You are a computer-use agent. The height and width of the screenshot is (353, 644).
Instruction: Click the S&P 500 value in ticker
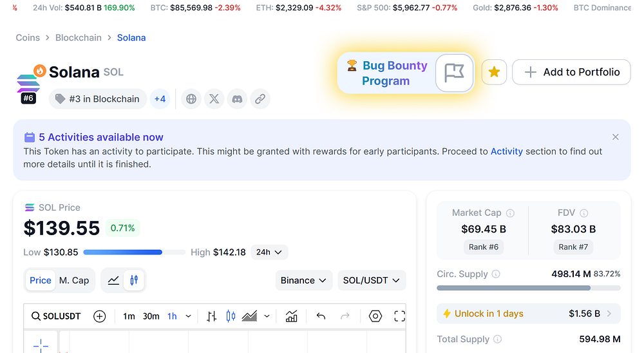click(x=411, y=8)
